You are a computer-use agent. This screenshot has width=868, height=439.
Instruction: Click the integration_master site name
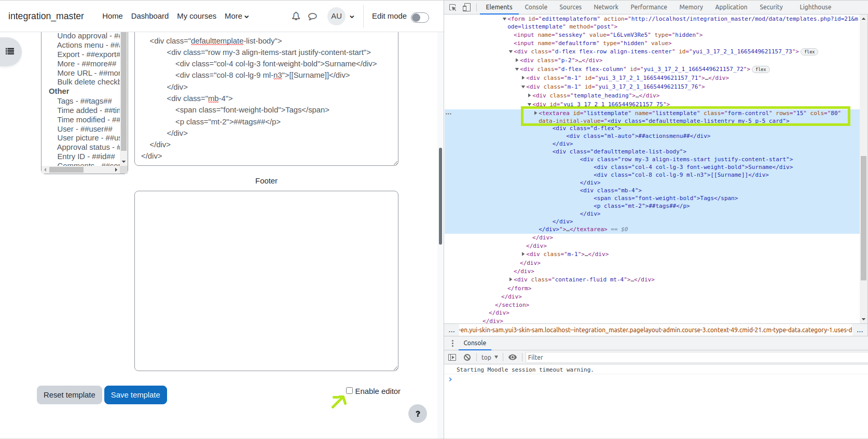point(46,16)
